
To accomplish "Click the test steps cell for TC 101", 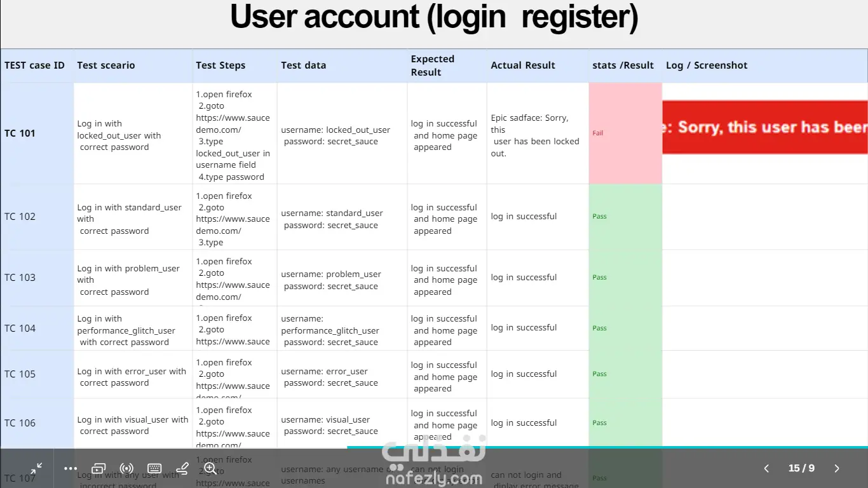I will 234,133.
